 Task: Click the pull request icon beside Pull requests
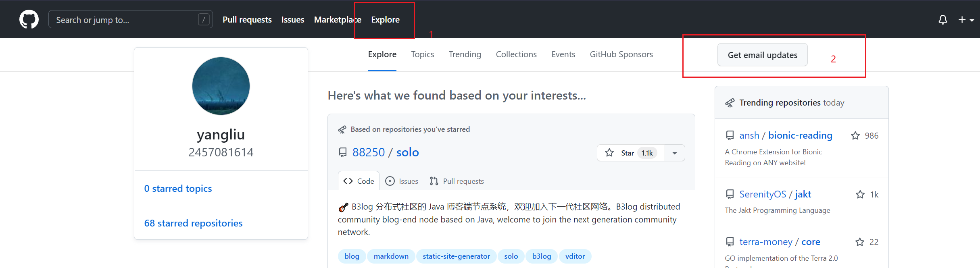[434, 181]
